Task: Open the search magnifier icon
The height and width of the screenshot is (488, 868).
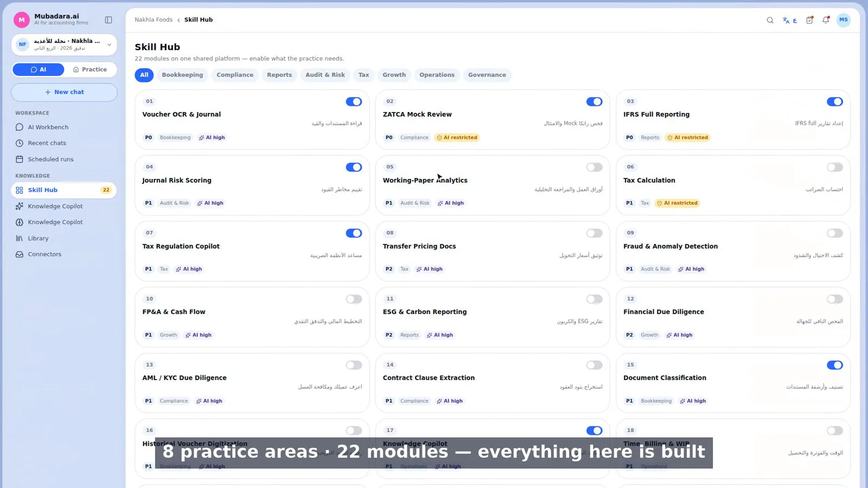Action: tap(770, 20)
